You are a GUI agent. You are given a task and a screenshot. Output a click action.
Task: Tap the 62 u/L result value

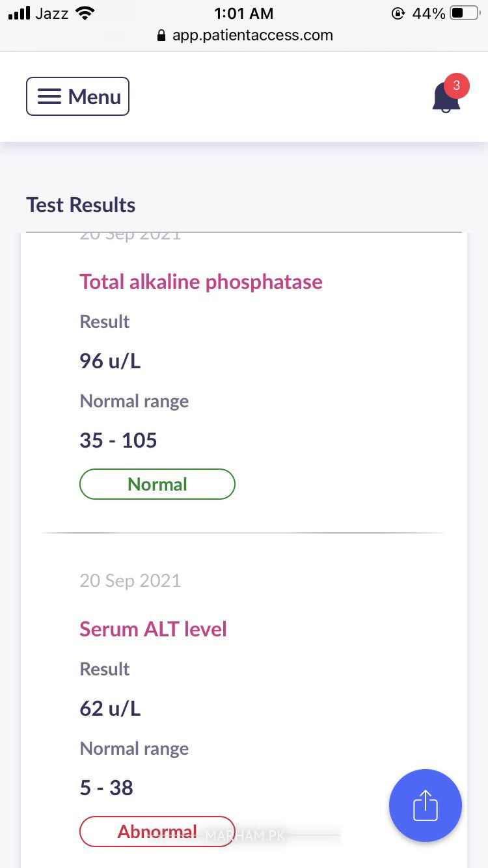pos(110,708)
